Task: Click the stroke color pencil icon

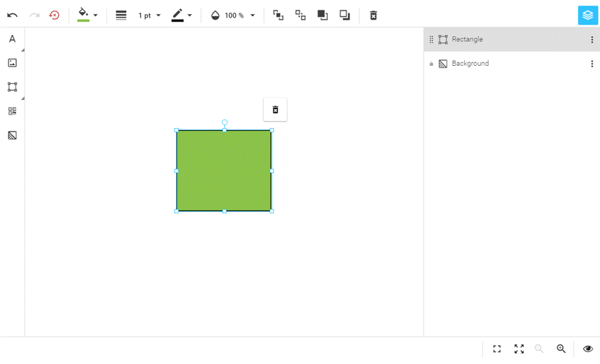Action: click(x=177, y=13)
